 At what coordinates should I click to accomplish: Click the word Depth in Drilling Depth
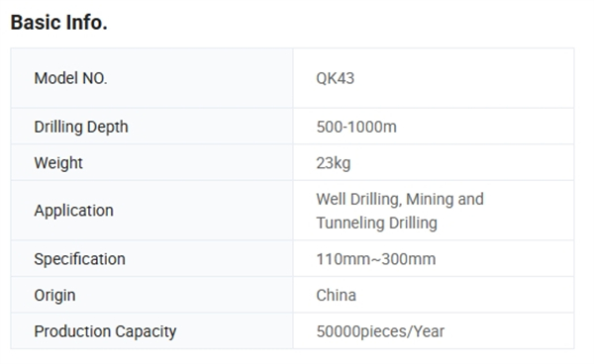click(x=108, y=127)
